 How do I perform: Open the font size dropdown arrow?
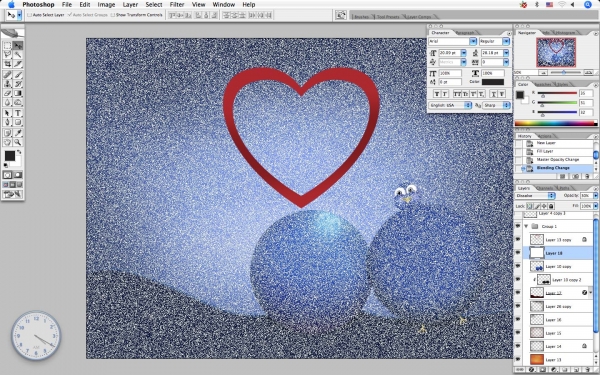464,53
